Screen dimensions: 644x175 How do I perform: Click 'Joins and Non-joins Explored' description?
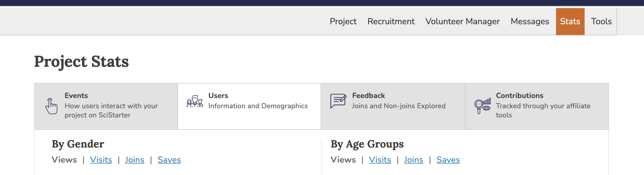coord(399,106)
